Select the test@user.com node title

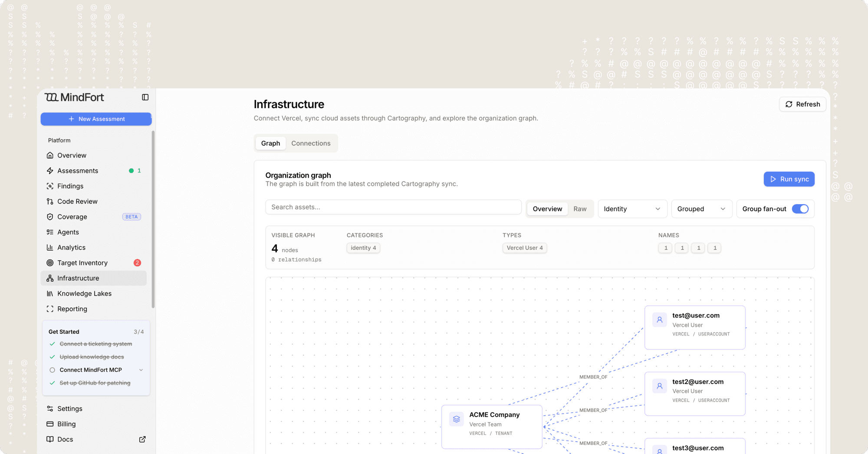coord(696,315)
